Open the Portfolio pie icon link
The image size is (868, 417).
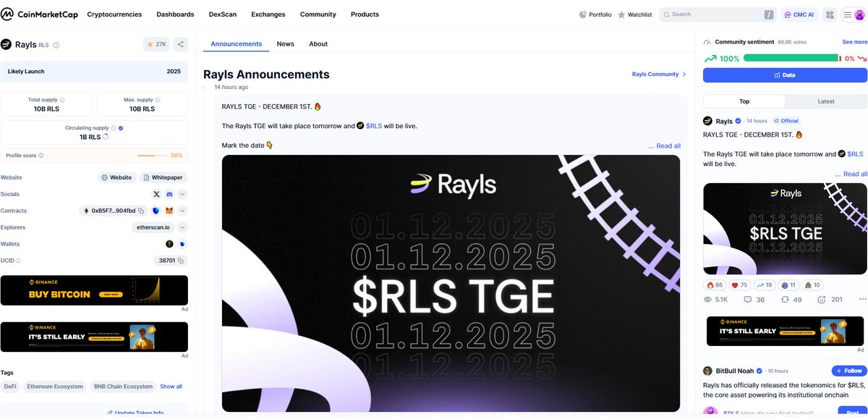[x=595, y=14]
